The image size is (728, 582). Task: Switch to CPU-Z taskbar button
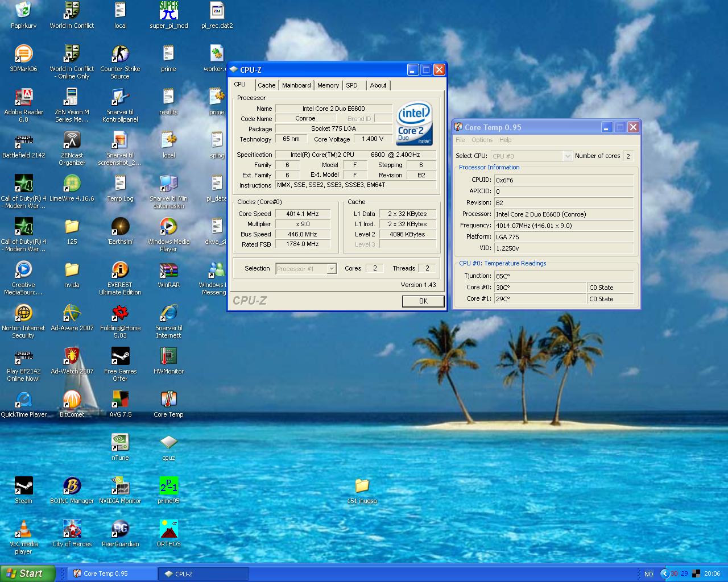(204, 573)
